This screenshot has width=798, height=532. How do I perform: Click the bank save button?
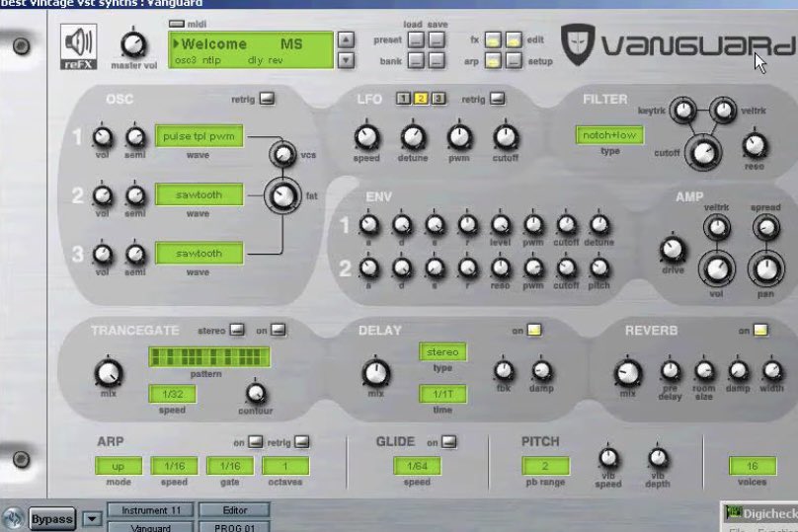coord(437,61)
